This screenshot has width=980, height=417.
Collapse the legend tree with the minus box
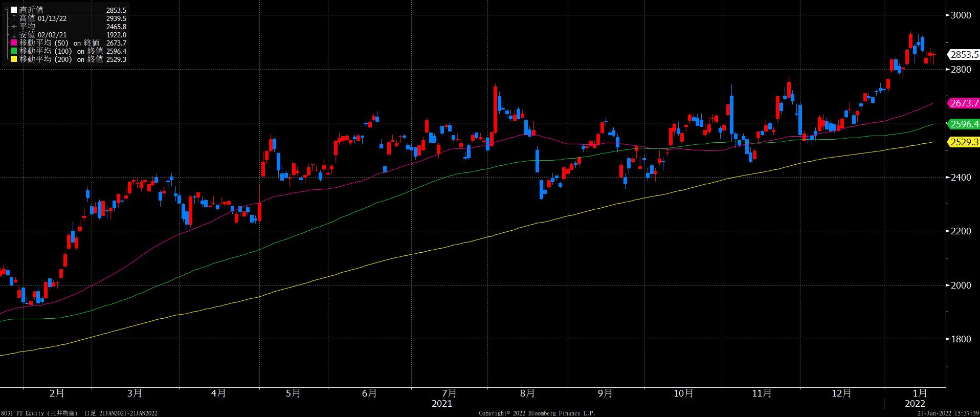7,10
